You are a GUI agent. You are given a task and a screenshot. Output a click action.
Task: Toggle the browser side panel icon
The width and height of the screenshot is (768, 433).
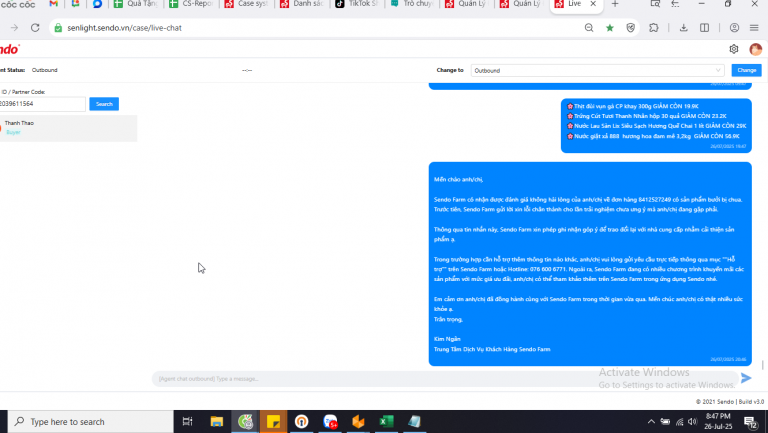coord(704,28)
